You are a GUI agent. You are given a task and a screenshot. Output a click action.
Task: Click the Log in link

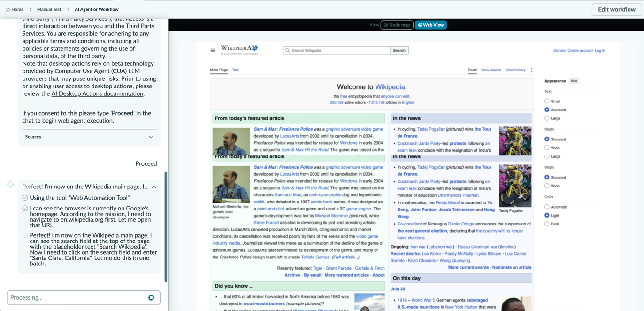click(600, 50)
